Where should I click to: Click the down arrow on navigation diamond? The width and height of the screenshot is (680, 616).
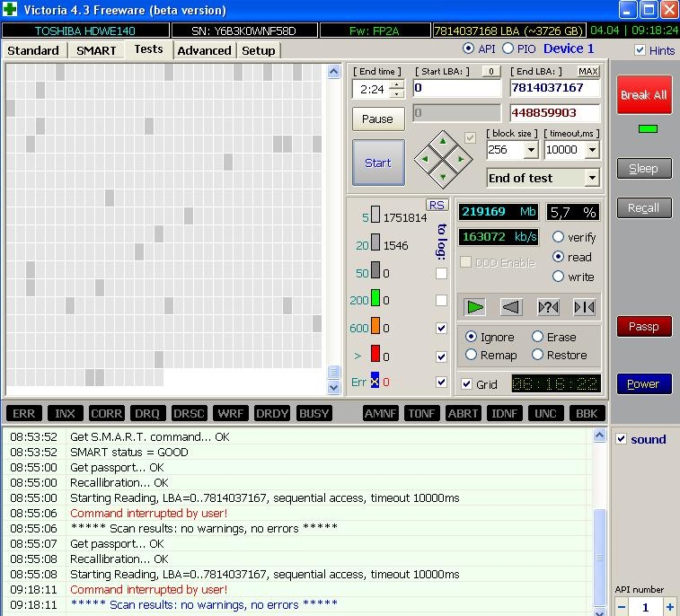click(443, 177)
